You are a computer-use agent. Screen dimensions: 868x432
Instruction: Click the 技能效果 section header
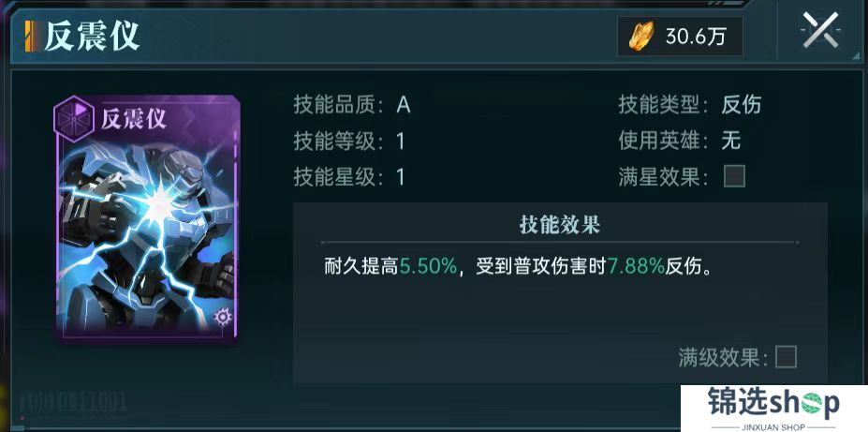click(560, 226)
